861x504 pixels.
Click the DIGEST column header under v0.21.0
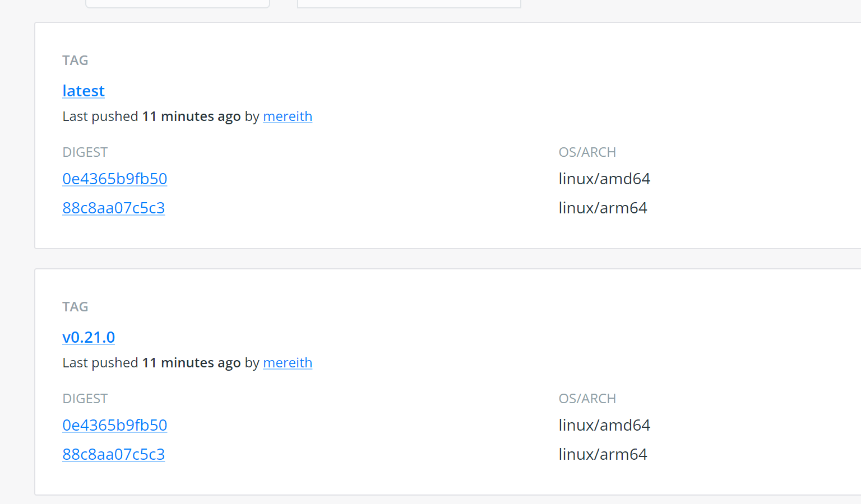(x=85, y=398)
